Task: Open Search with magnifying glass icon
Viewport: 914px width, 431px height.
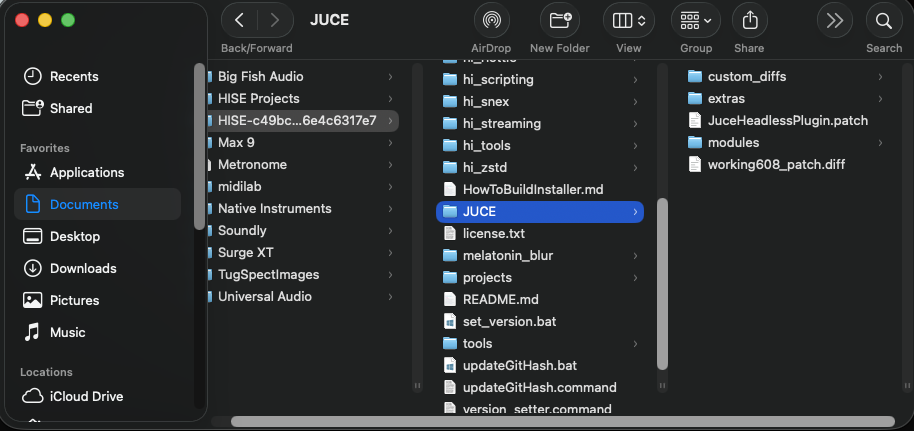Action: pyautogui.click(x=884, y=21)
